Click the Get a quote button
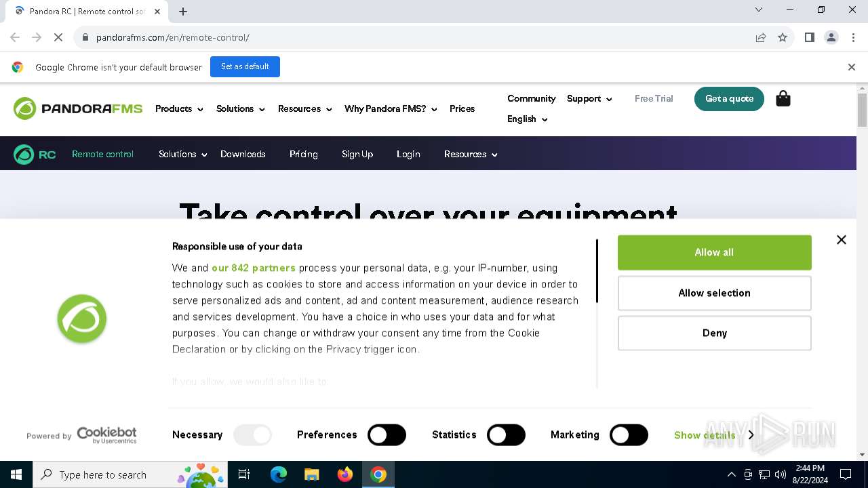Screen dimensions: 868x488 tap(729, 98)
